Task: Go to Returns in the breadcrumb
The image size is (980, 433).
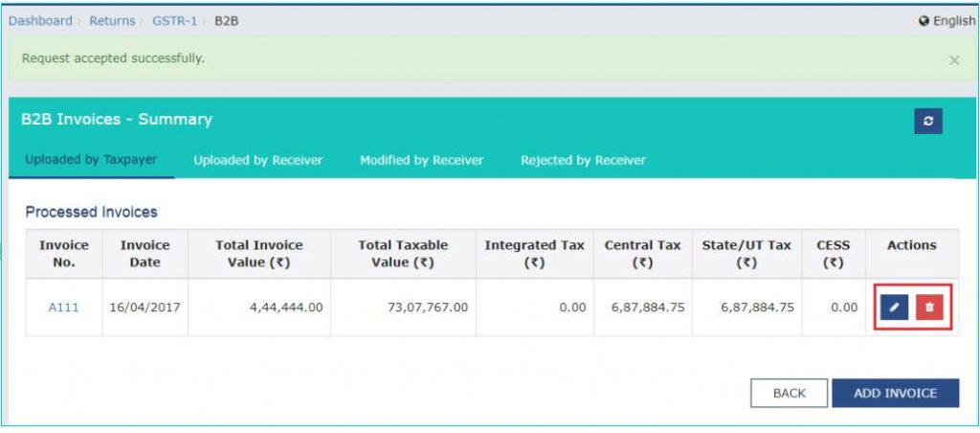Action: 112,21
